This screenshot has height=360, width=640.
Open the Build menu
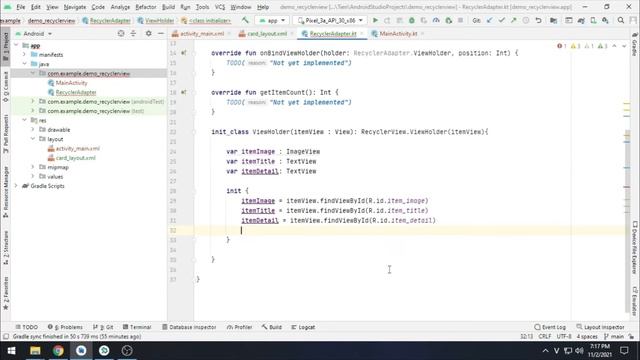[168, 7]
